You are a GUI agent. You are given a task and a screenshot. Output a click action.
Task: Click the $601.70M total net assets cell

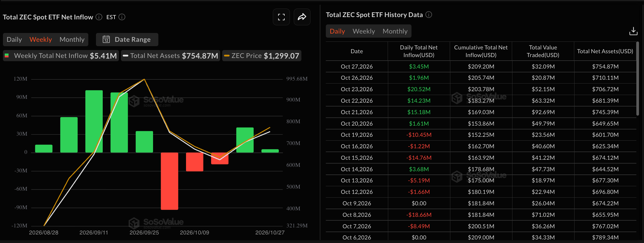[x=605, y=135]
